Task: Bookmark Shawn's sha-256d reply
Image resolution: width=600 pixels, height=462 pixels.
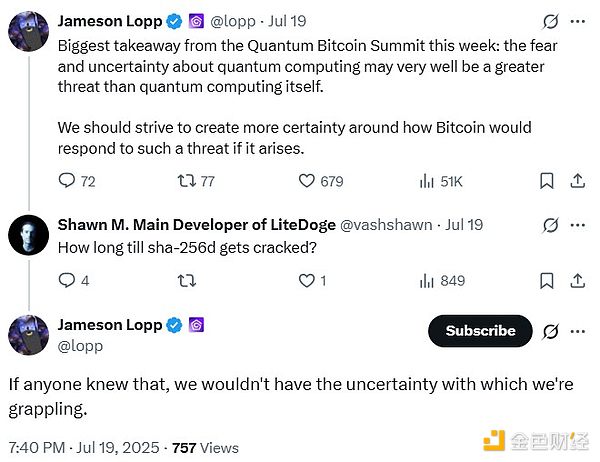Action: click(547, 281)
